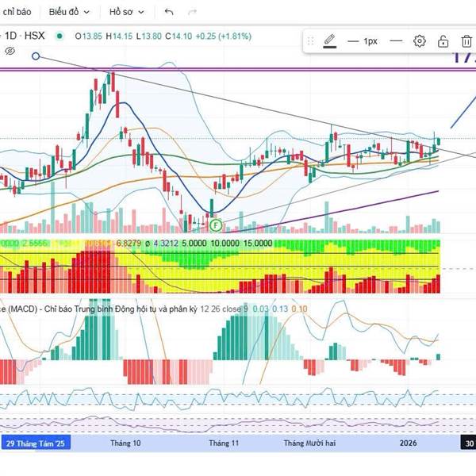Click the +0.25 (+1.81%) change value
Image resolution: width=476 pixels, height=476 pixels.
click(224, 36)
